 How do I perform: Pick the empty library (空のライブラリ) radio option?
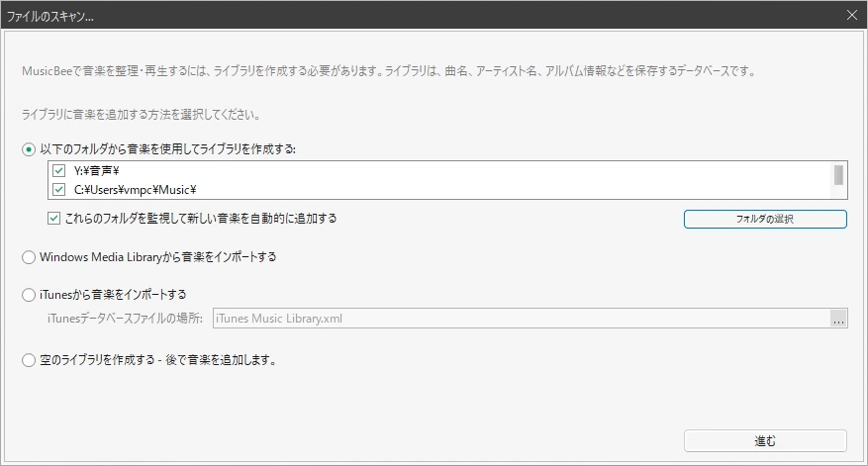[29, 360]
